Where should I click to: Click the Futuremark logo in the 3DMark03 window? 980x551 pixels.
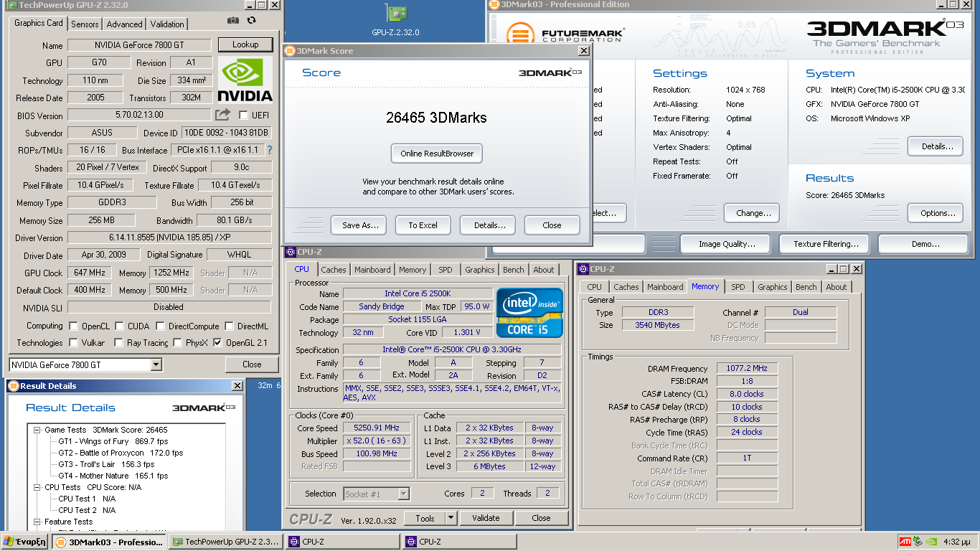[565, 34]
